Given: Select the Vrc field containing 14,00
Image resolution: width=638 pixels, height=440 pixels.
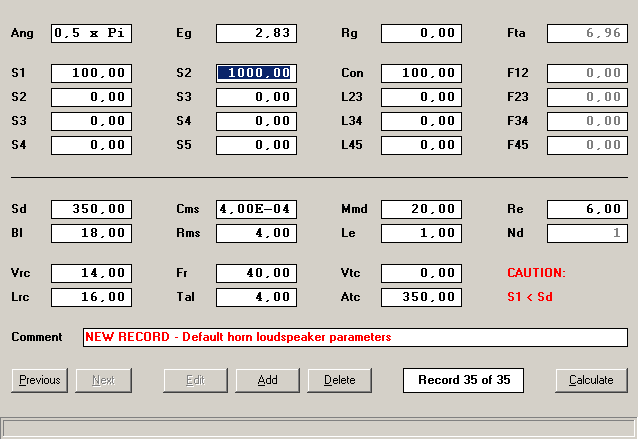Looking at the screenshot, I should tap(91, 273).
